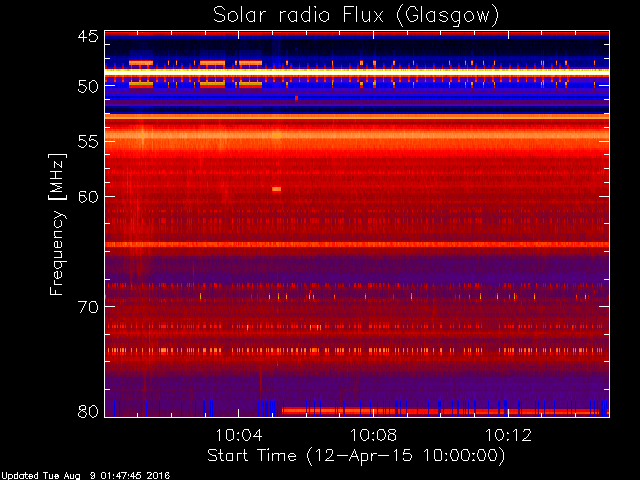Click the "Updated Tue Aug 9 01:47:45 2016" timestamp
Screen dimensions: 640x480
85,476
